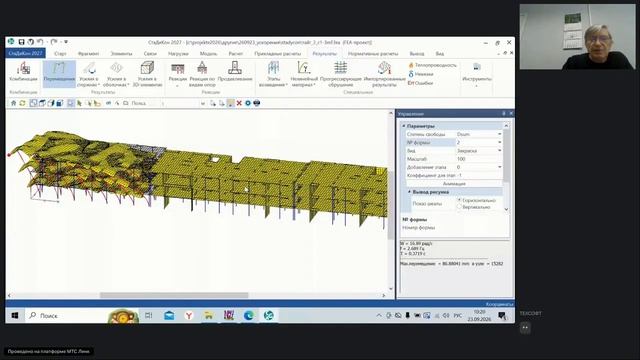Screen dimensions: 640x360
Task: Open the quick access toolbar customize arrow
Action: click(66, 42)
